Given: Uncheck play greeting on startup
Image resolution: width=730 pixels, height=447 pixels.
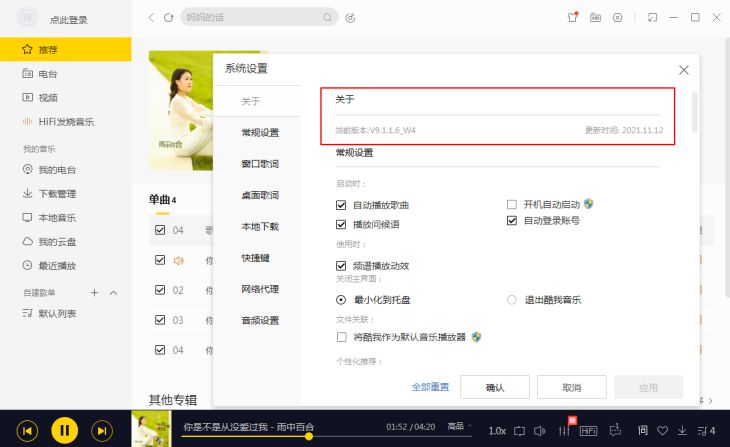Looking at the screenshot, I should click(341, 224).
